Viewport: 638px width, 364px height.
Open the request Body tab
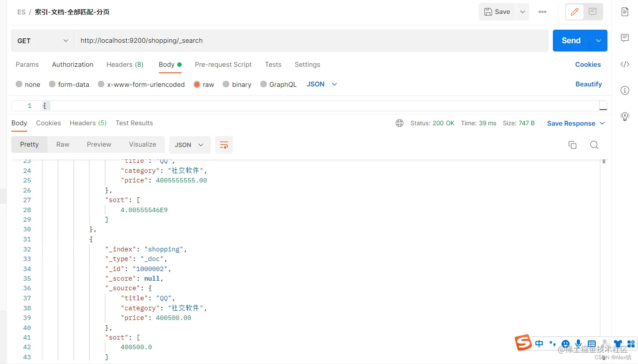click(170, 65)
